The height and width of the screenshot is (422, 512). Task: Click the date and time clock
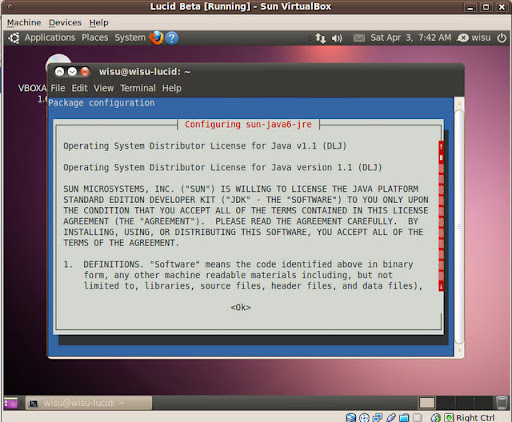coord(411,37)
